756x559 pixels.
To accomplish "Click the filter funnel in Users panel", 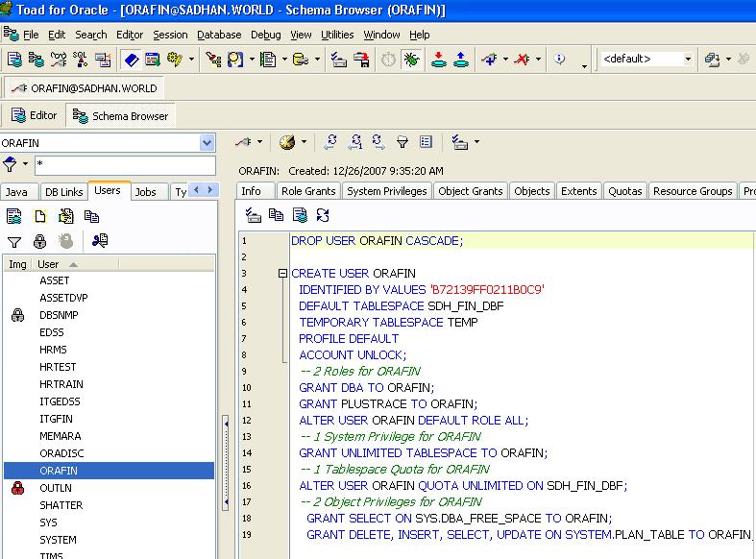I will pyautogui.click(x=14, y=242).
